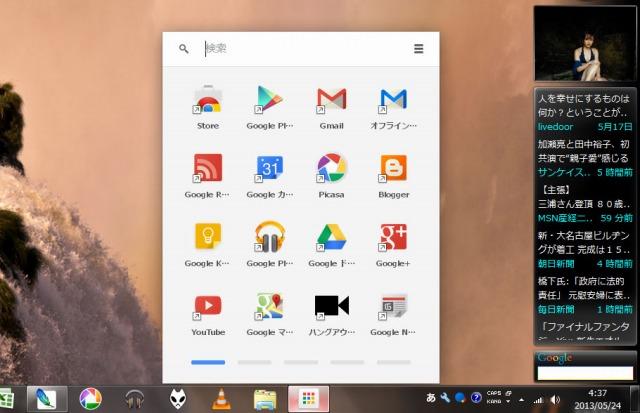Viewport: 640px width, 413px height.
Task: Open the 朝日新聞 新・大名古屋ビルヂング headline
Action: coord(584,242)
